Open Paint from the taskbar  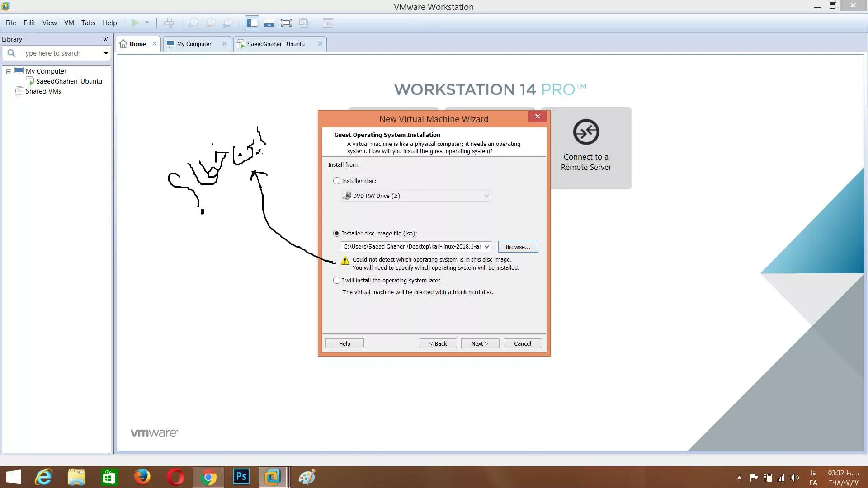tap(307, 477)
